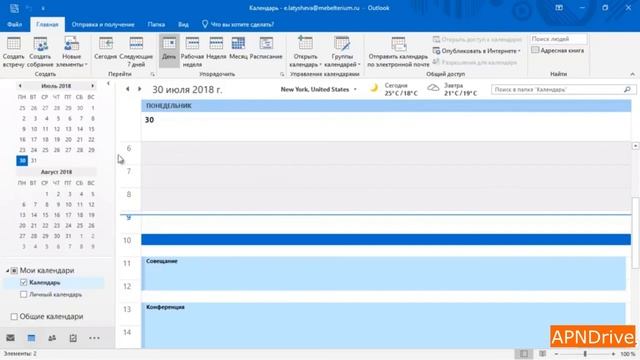Open the Новые элементы menu
The image size is (640, 360).
(x=71, y=52)
